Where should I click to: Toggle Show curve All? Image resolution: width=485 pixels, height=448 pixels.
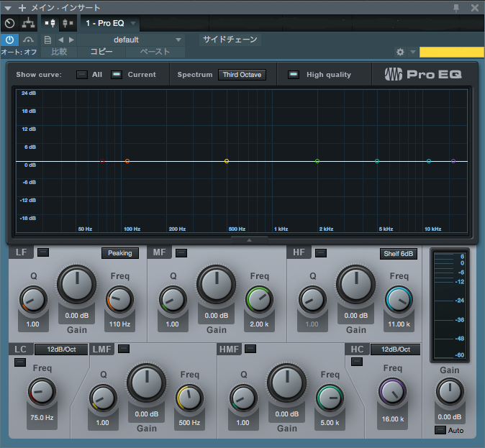(x=82, y=75)
